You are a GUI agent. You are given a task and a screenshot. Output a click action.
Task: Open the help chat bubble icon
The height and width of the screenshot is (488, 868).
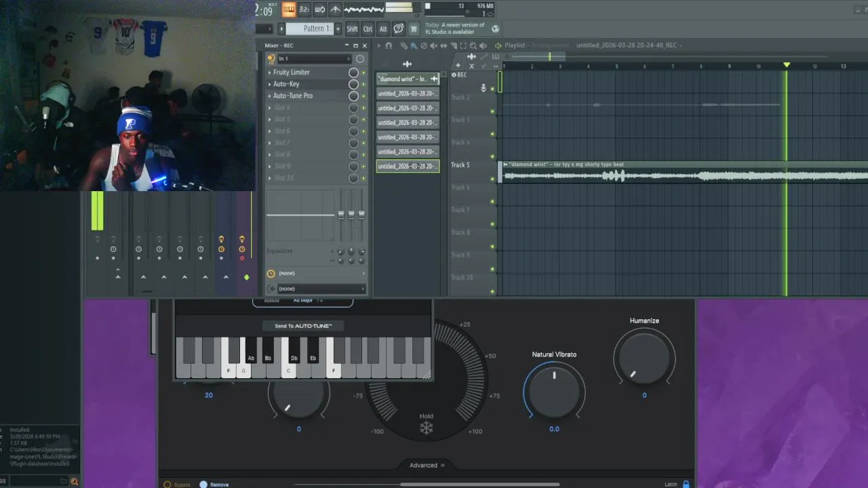point(399,29)
